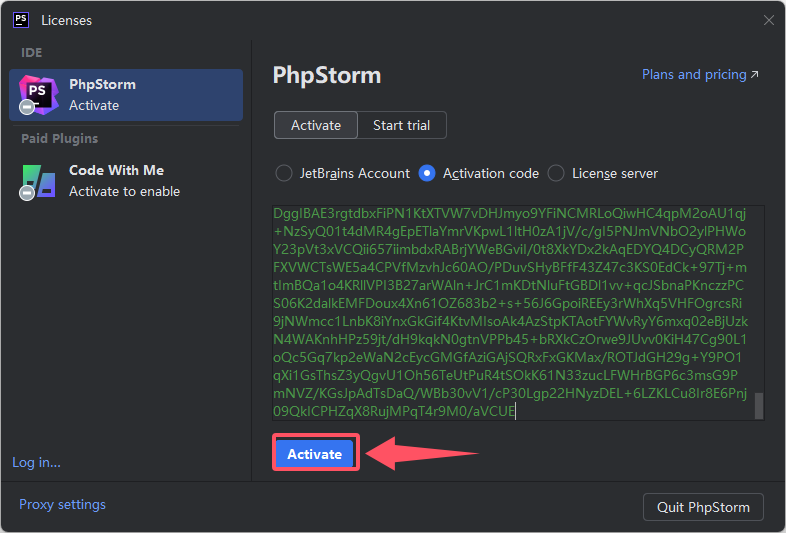Select the Code With Me plugin icon

38,182
